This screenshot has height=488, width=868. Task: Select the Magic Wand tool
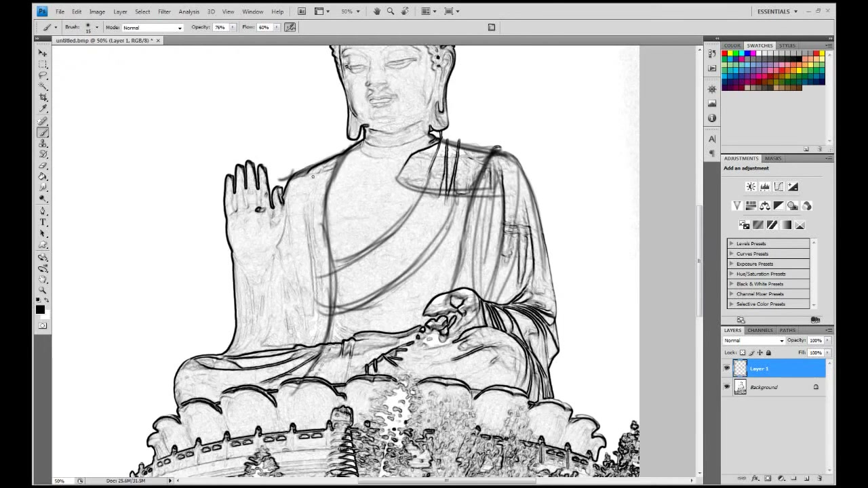(43, 86)
